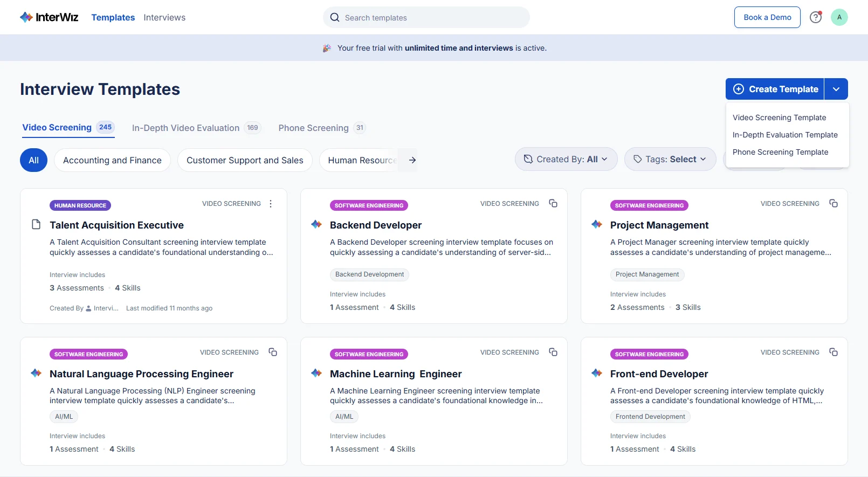
Task: Choose Phone Screening Template from menu
Action: (x=780, y=152)
